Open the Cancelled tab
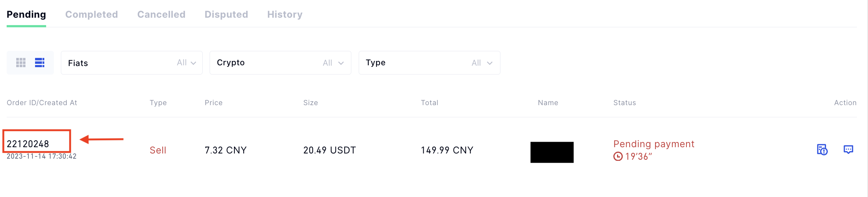868x197 pixels. point(161,14)
